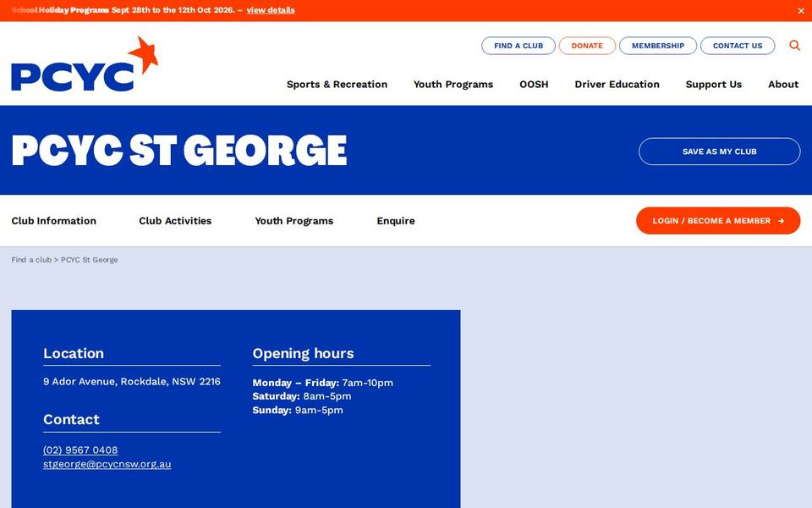Click the Opening hours heading
Viewport: 812px width, 508px height.
(x=303, y=354)
